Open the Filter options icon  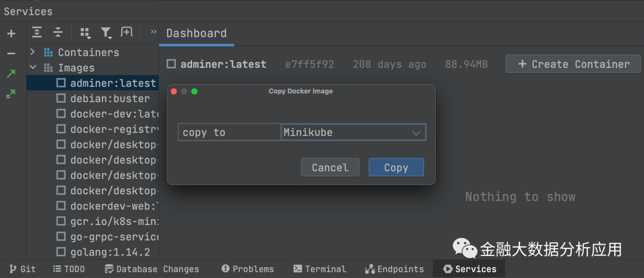(106, 33)
